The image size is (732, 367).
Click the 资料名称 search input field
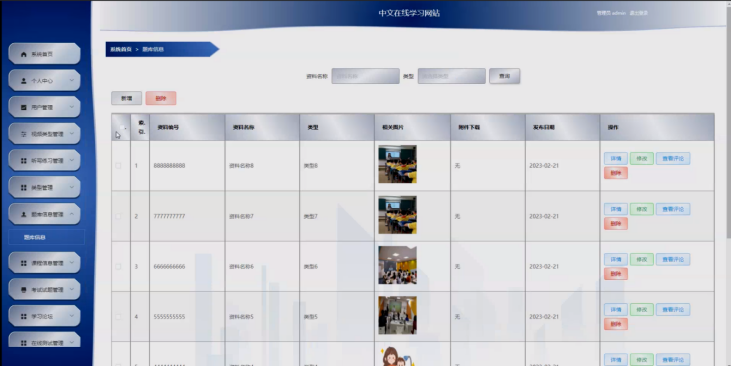click(366, 76)
